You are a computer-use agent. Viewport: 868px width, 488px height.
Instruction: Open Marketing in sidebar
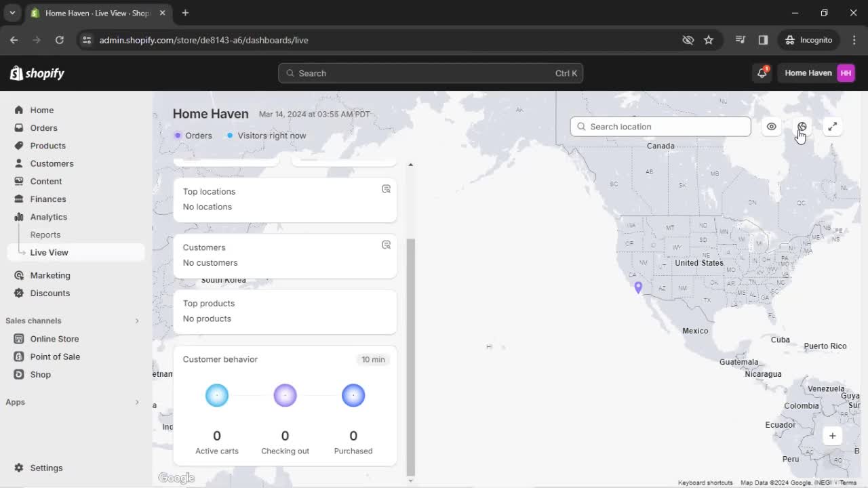pyautogui.click(x=50, y=275)
